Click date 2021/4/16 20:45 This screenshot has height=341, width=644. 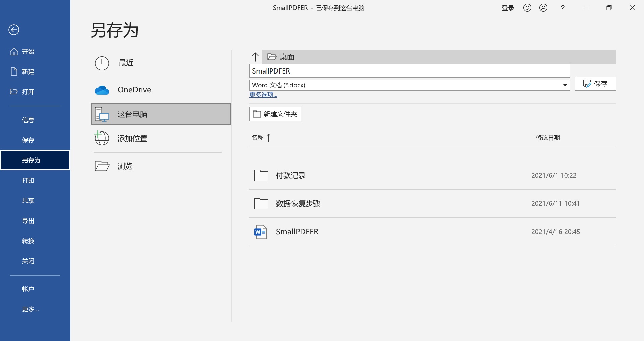pyautogui.click(x=555, y=232)
